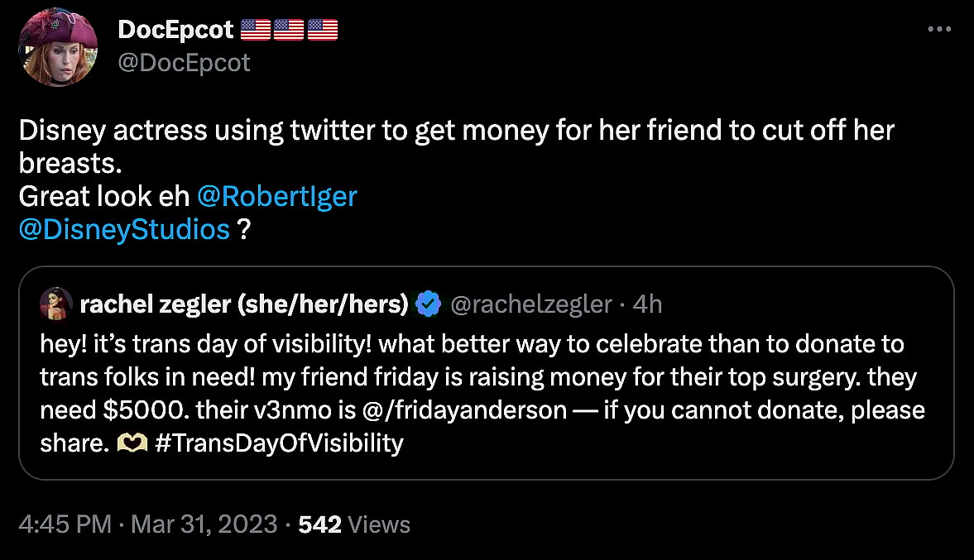Screen dimensions: 974x560
Task: Click the blue verified checkmark badge
Action: tap(428, 305)
